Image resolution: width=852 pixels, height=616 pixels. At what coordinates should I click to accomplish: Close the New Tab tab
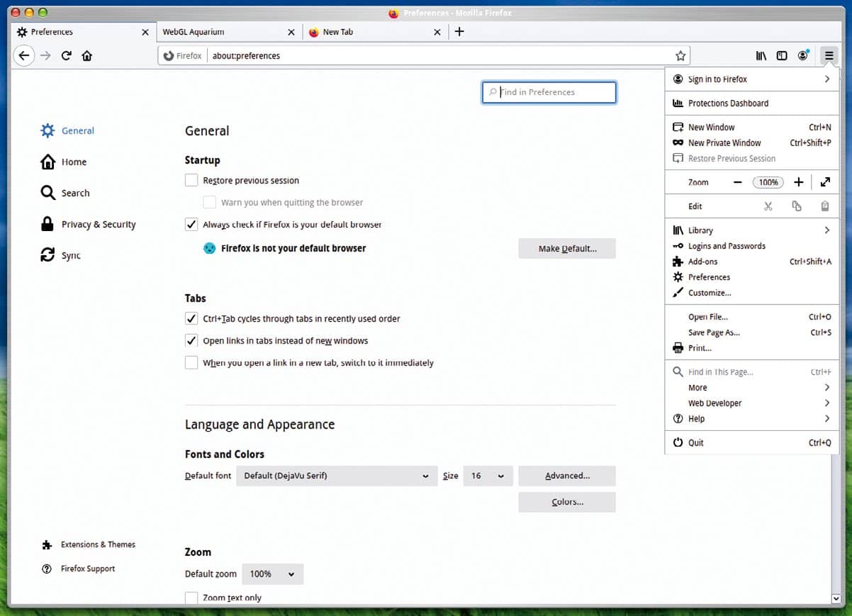pyautogui.click(x=437, y=32)
